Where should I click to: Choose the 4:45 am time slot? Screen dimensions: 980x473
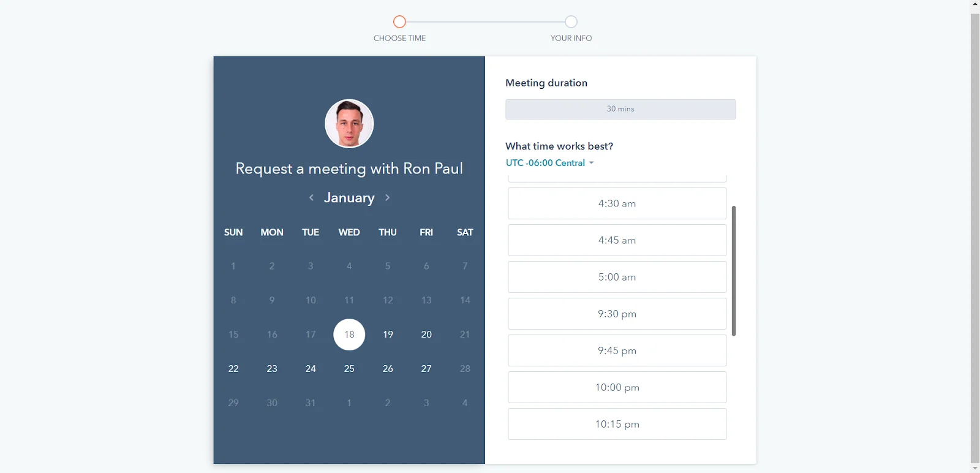click(x=617, y=240)
